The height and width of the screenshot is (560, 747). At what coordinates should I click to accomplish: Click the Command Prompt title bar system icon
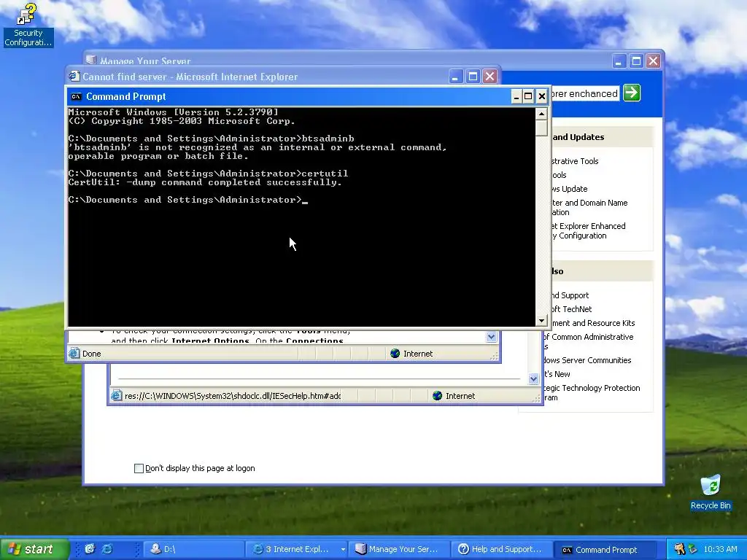click(x=76, y=97)
